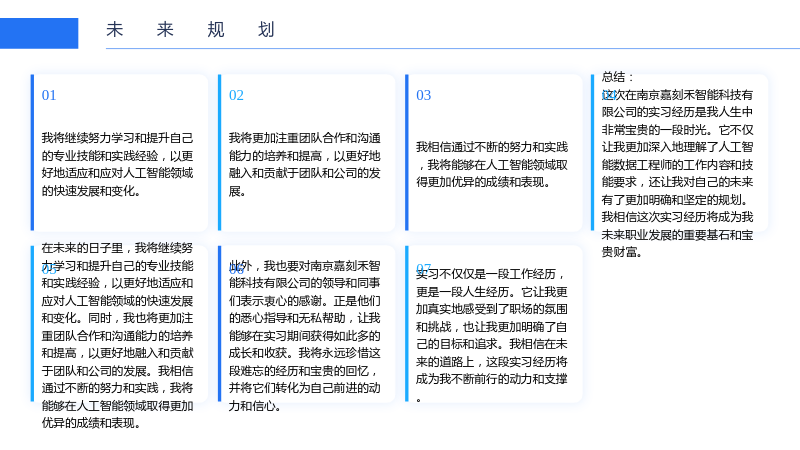Click the 总结： heading text
800x450 pixels.
point(618,77)
